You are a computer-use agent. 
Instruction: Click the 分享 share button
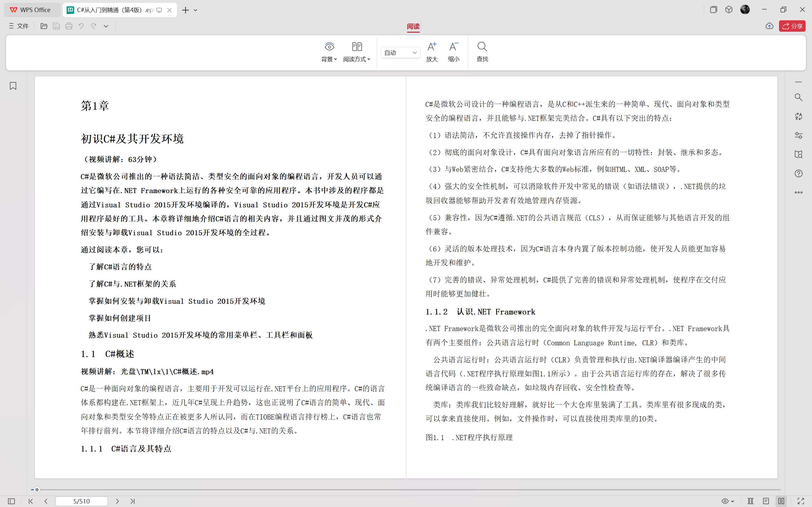point(792,26)
